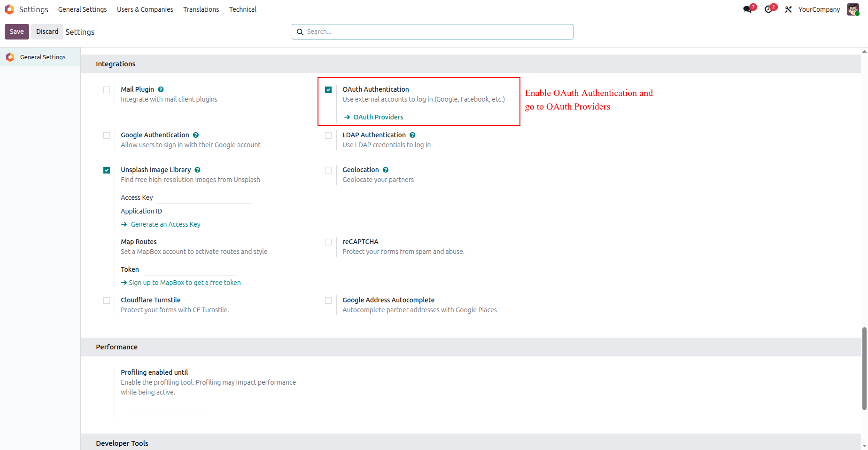Click the search magnifier icon
The width and height of the screenshot is (868, 450).
coord(300,32)
